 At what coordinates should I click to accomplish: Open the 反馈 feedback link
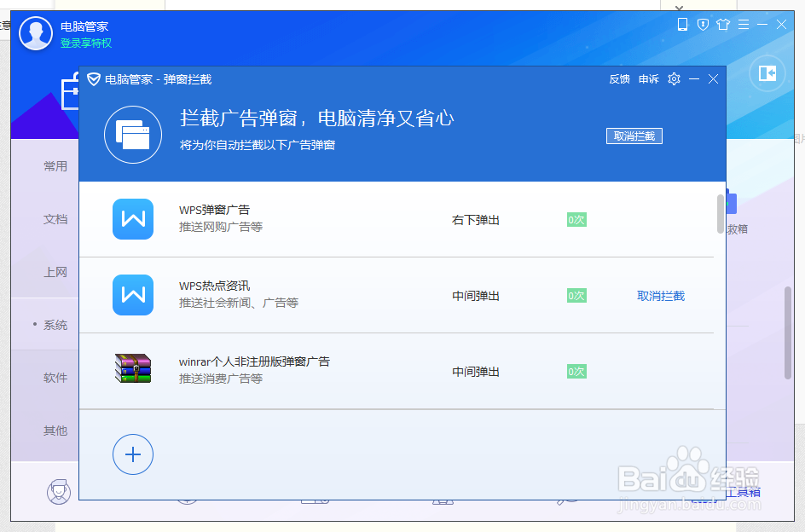619,78
